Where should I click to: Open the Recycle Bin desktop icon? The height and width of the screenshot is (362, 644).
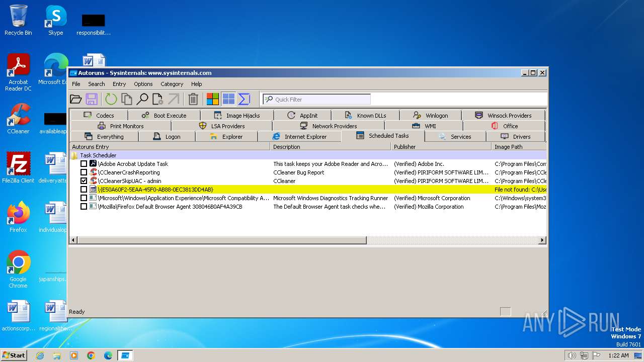click(x=18, y=20)
